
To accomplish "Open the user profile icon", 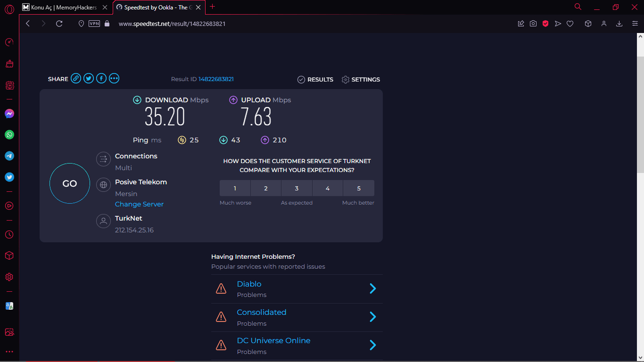I will tap(604, 24).
